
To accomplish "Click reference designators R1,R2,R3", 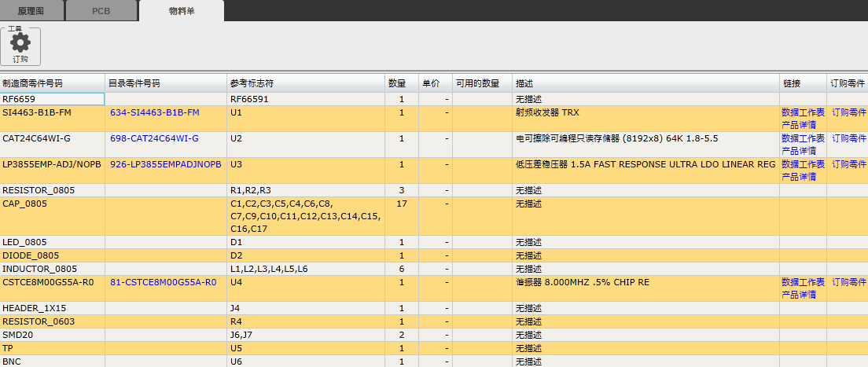I will [x=251, y=190].
